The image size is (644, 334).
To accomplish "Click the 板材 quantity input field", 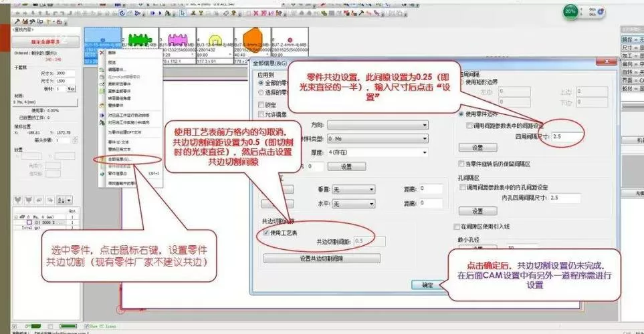I will [61, 89].
